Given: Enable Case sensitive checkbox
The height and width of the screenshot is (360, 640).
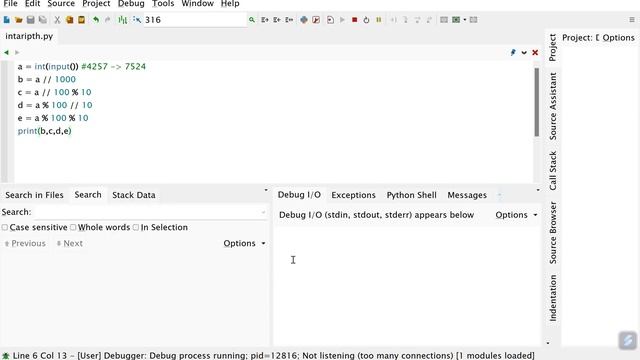Looking at the screenshot, I should click(4, 227).
